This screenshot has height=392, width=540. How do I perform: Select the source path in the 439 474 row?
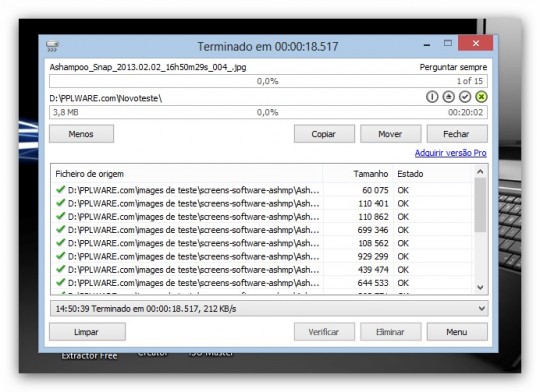coord(194,269)
